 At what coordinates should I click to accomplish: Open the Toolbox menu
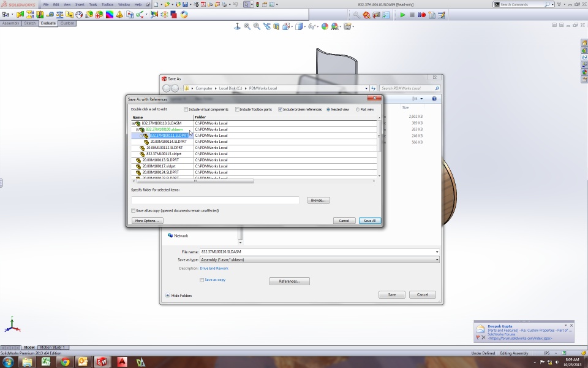(108, 4)
